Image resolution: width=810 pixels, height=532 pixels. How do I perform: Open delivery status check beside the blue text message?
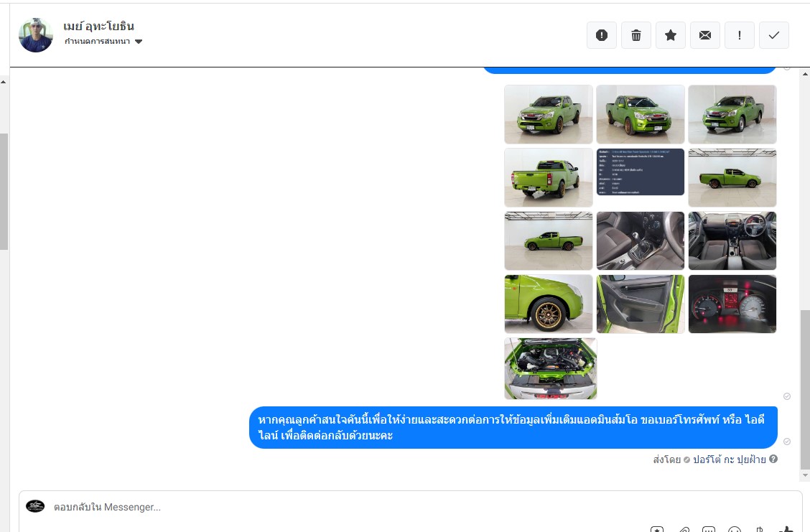[787, 442]
